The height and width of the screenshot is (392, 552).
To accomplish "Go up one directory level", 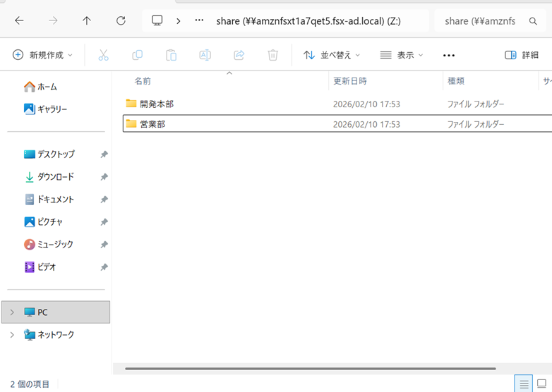I will click(x=87, y=21).
